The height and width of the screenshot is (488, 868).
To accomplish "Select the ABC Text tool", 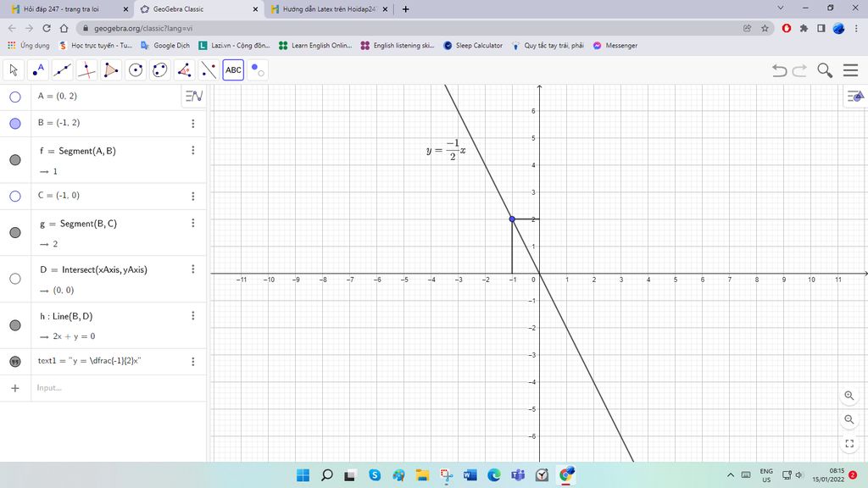I will click(233, 70).
